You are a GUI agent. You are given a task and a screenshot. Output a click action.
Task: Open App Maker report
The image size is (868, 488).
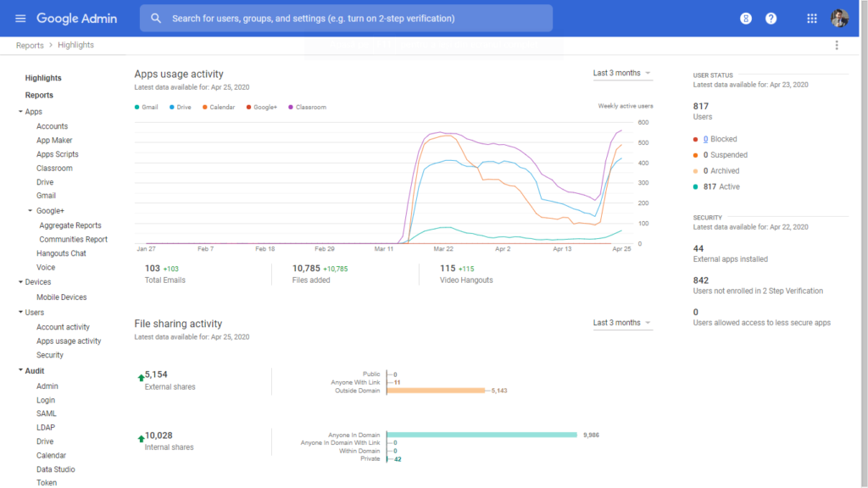coord(54,141)
